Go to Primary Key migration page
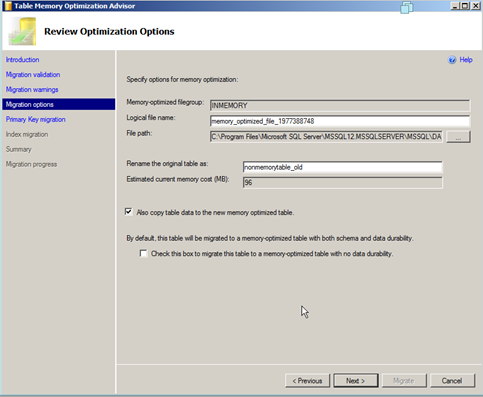The height and width of the screenshot is (397, 483). (36, 119)
